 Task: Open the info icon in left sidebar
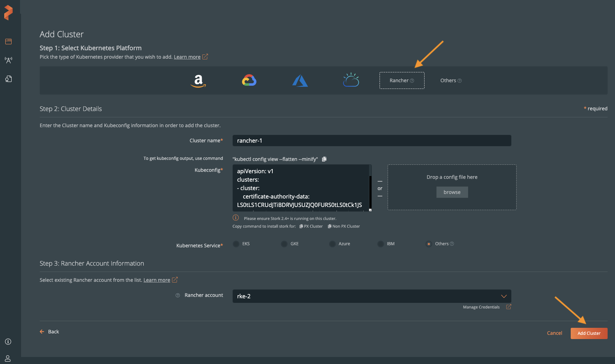(8, 342)
